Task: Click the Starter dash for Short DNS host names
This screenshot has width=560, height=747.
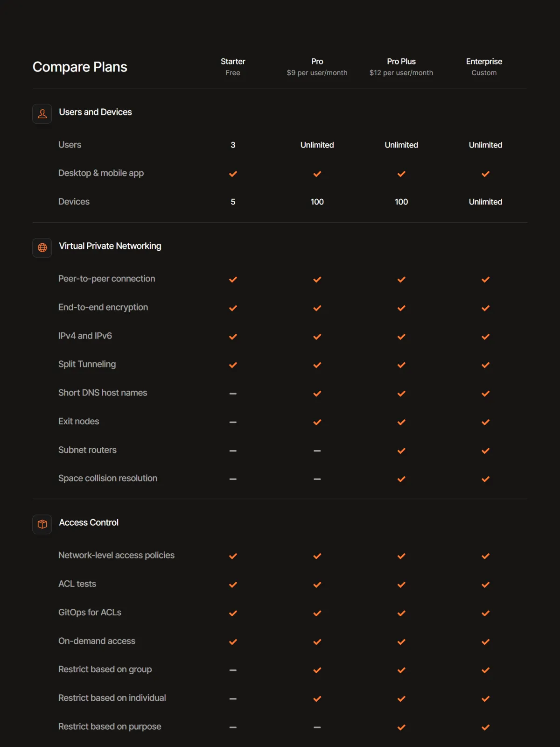Action: 233,394
